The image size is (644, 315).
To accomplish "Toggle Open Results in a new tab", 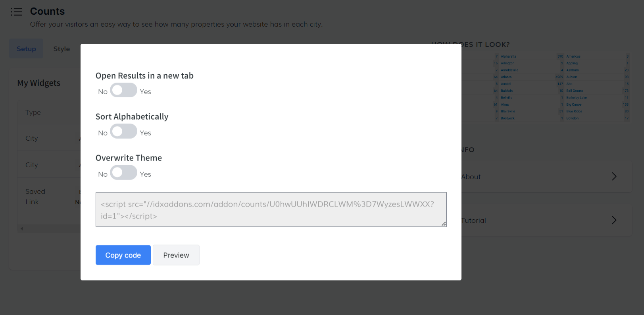I will point(123,91).
